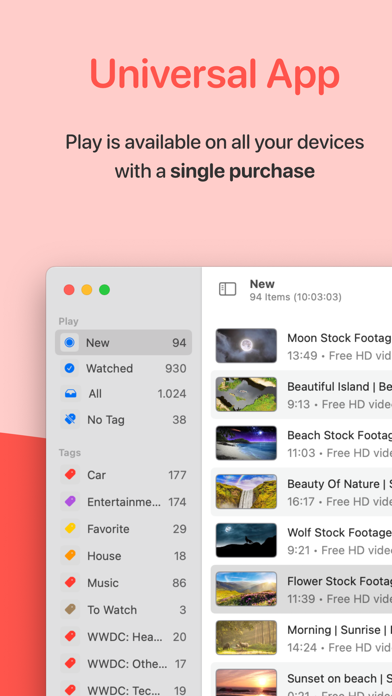
Task: Select the Sunset on beach title
Action: [340, 679]
